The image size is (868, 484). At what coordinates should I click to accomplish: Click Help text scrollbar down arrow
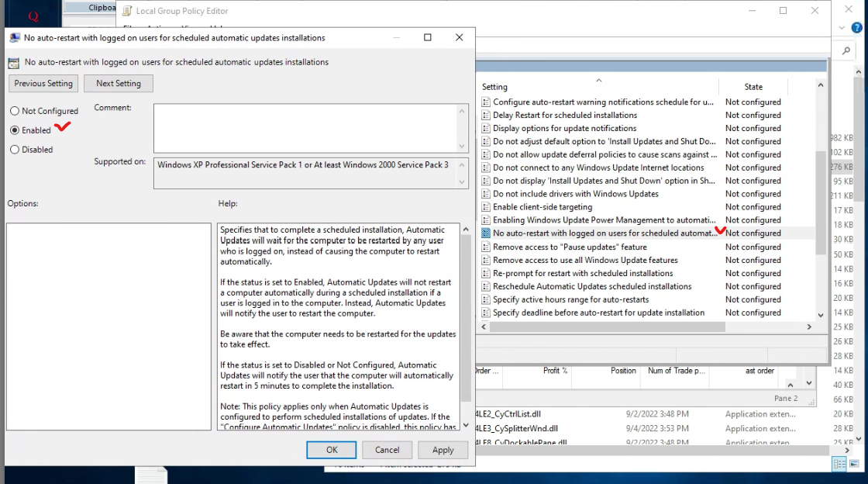[x=466, y=425]
